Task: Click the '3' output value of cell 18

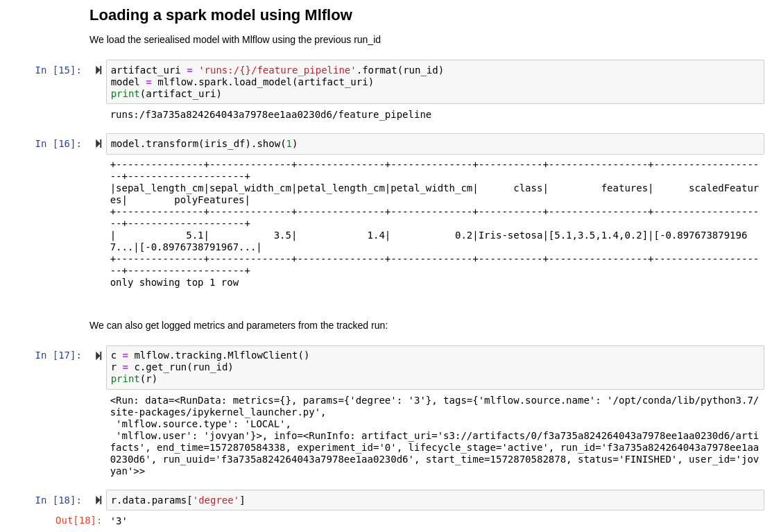Action: 119,521
